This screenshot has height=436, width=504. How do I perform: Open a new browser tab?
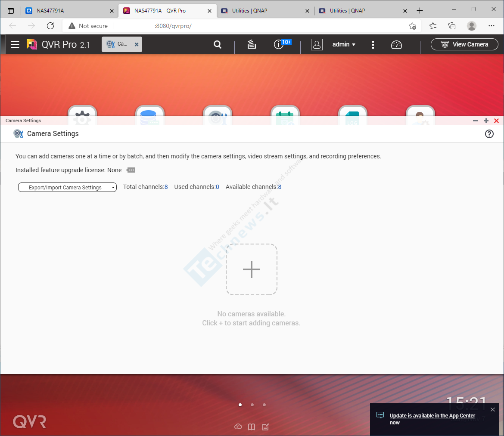(x=420, y=11)
